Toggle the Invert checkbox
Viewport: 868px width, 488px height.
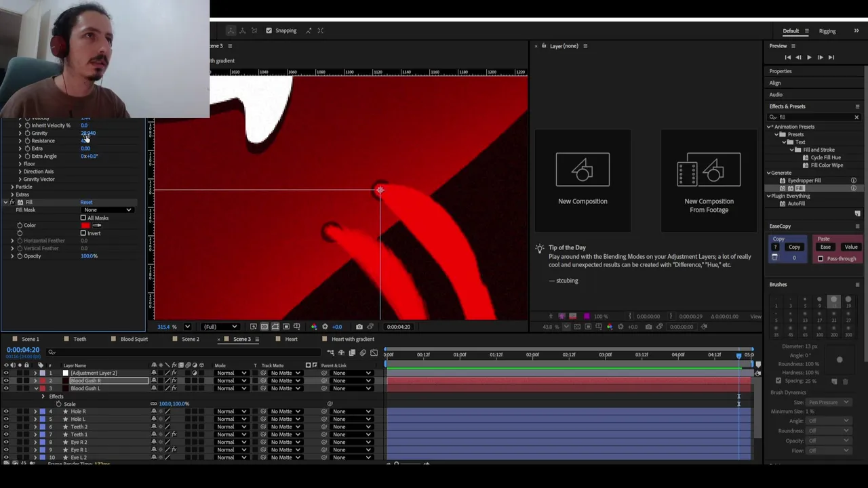coord(83,233)
